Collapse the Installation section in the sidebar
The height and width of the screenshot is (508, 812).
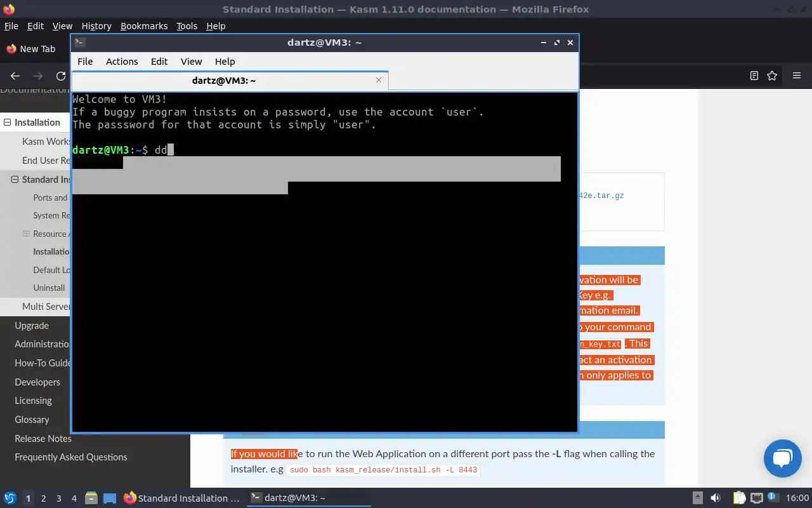click(x=7, y=123)
